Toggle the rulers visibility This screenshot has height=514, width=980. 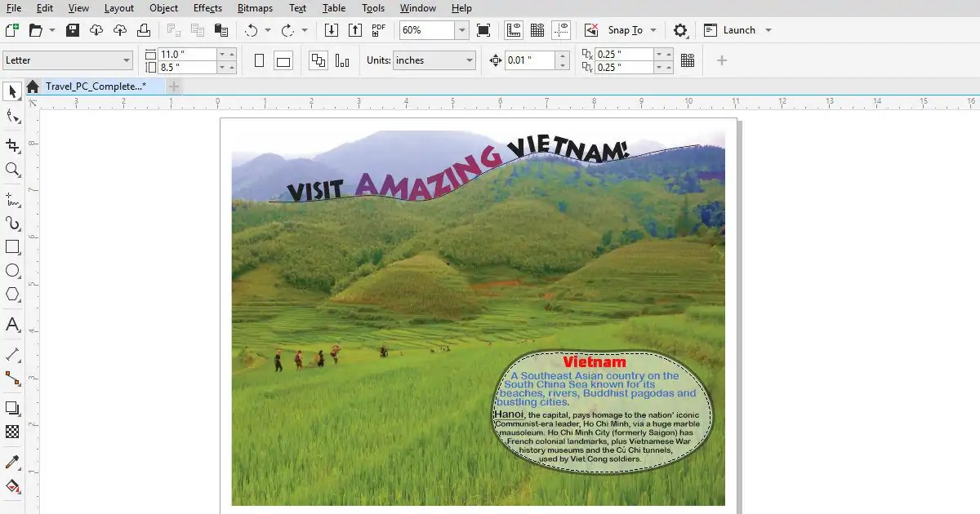click(x=514, y=29)
